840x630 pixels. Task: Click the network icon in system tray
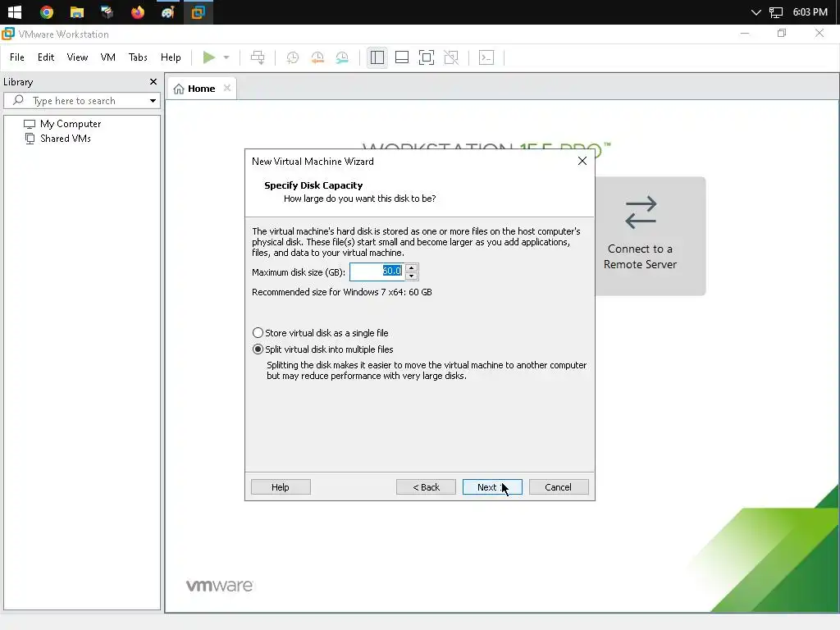pos(776,11)
